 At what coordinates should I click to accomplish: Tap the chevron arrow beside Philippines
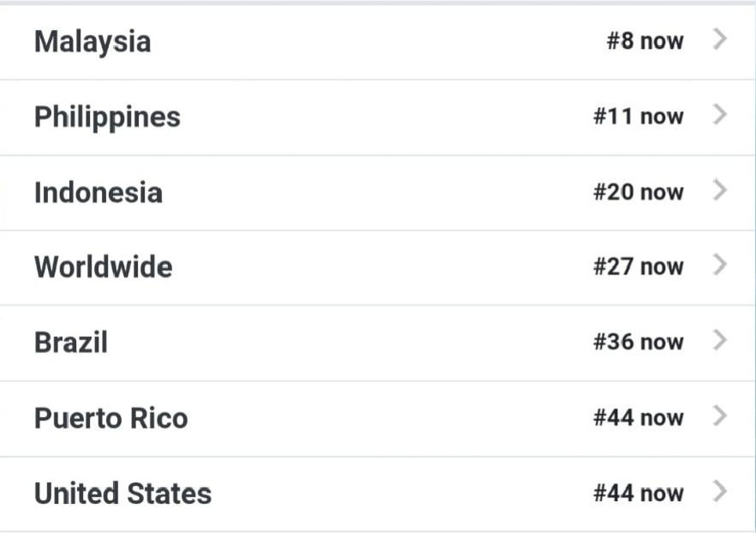click(720, 115)
